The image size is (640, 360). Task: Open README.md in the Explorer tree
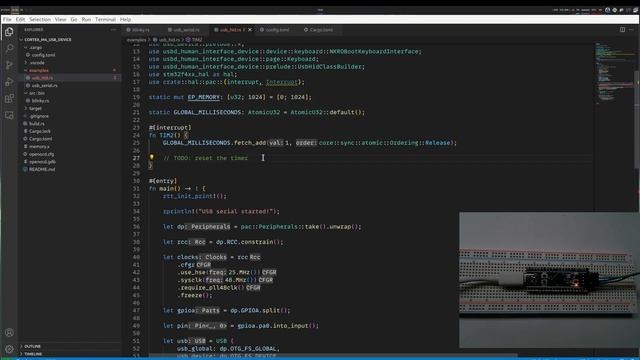[x=42, y=169]
